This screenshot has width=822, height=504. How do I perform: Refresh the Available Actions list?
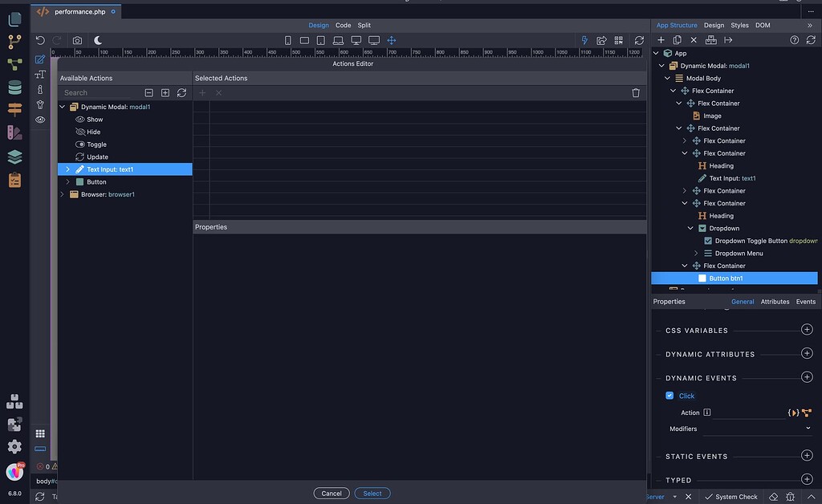(x=182, y=93)
